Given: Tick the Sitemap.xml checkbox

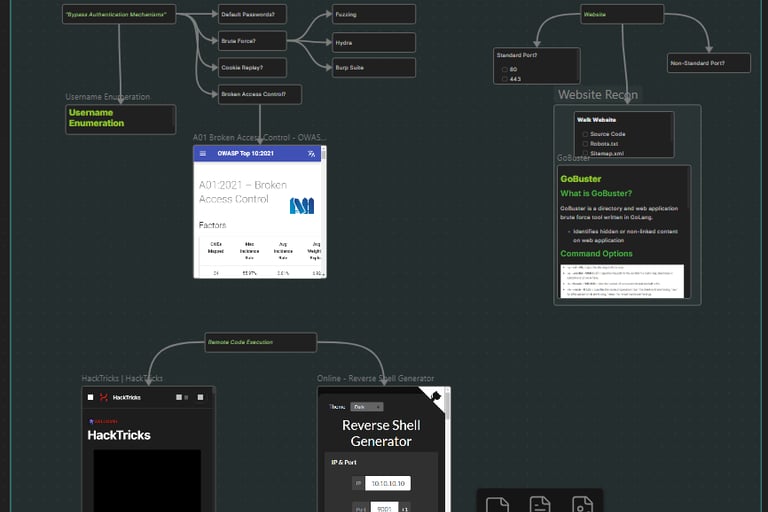Looking at the screenshot, I should coord(585,153).
